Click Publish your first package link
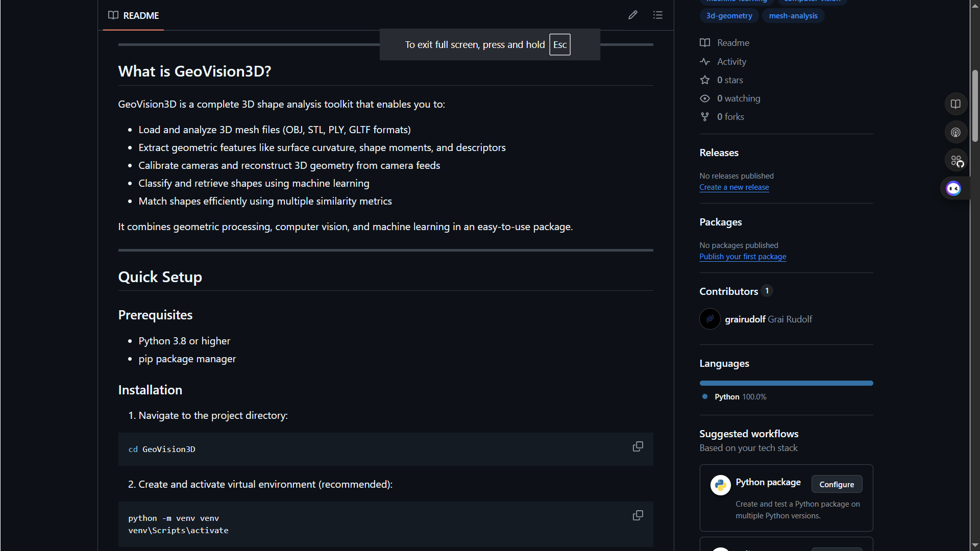 pyautogui.click(x=743, y=257)
